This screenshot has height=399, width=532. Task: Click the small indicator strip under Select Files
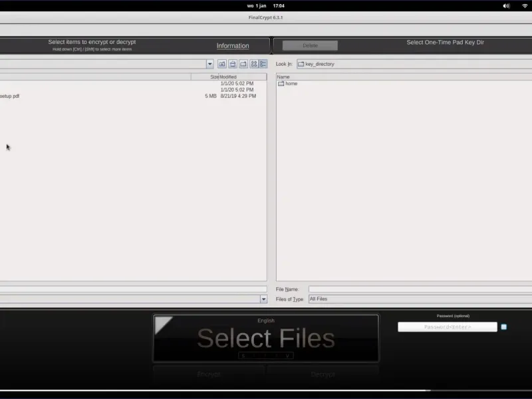pos(266,356)
